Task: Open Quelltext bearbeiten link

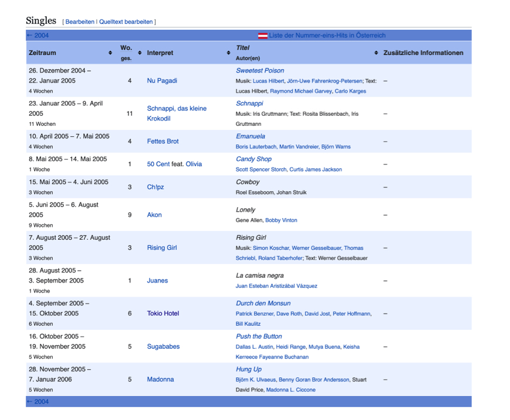Action: point(126,22)
